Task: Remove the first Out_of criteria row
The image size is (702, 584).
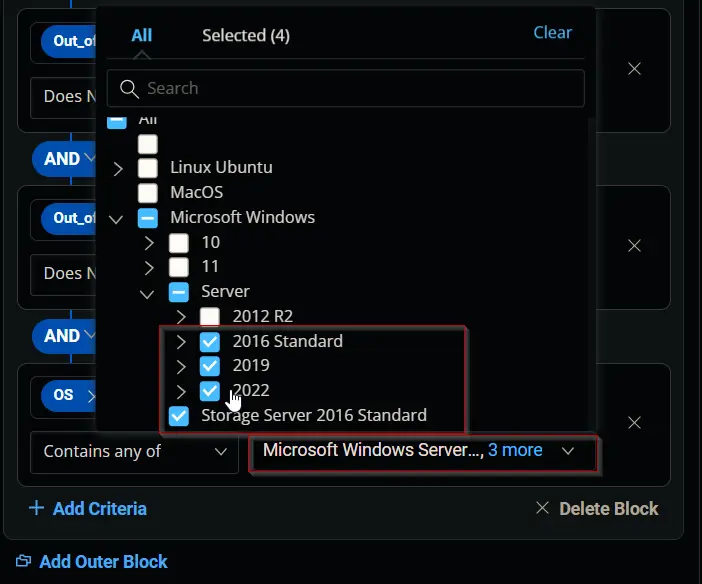Action: pos(634,69)
